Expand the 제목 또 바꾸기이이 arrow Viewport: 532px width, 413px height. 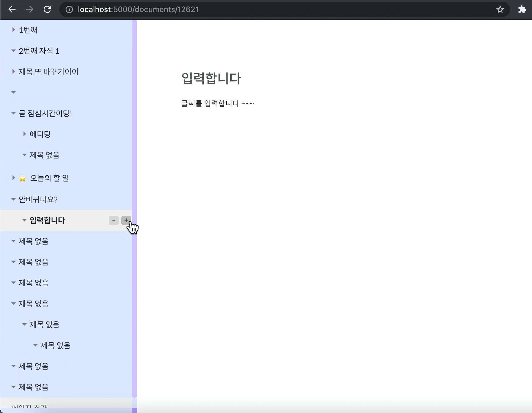(13, 72)
